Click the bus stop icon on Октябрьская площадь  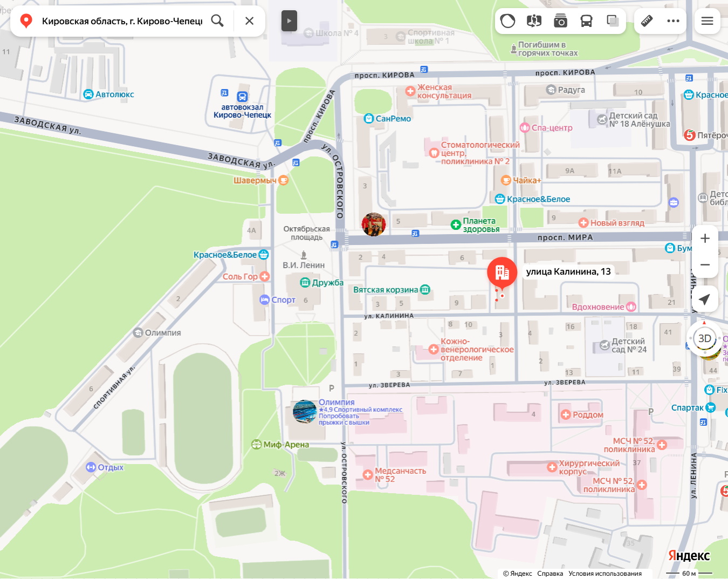click(334, 245)
